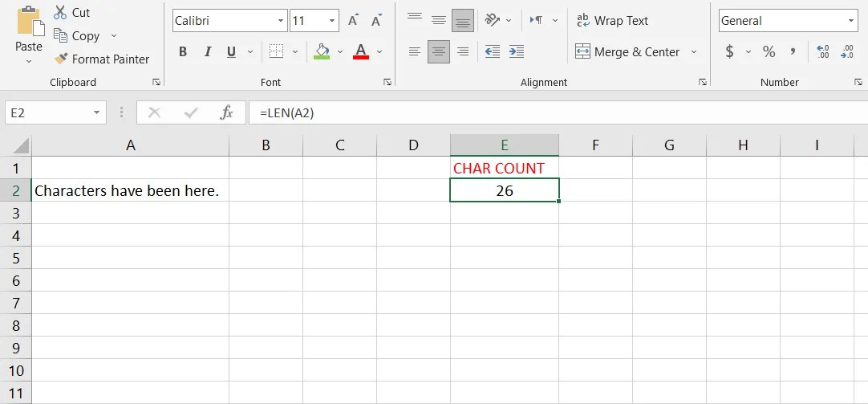The height and width of the screenshot is (404, 868).
Task: Open Clipboard pane dialog launcher
Action: (x=156, y=82)
